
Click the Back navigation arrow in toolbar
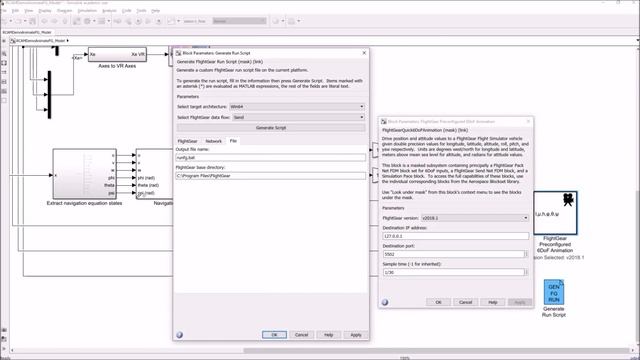[44, 21]
